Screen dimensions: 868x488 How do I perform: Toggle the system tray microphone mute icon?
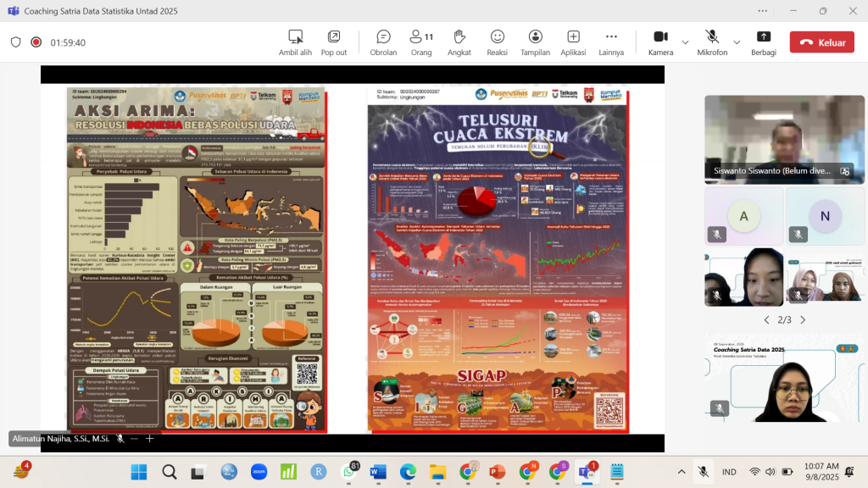pyautogui.click(x=704, y=471)
